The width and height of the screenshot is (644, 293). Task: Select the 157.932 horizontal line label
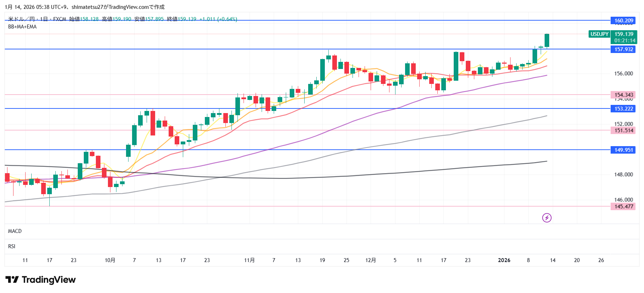point(623,49)
